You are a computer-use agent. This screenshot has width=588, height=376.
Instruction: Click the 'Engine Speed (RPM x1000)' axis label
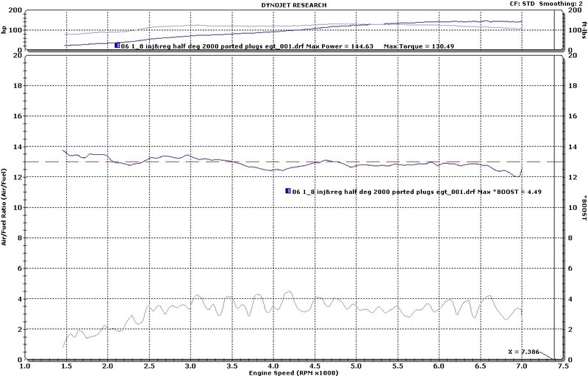tap(293, 372)
